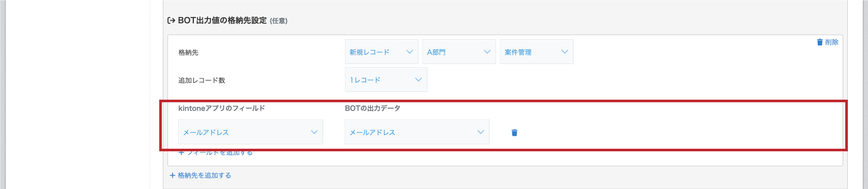Click the arrow icon before BOT出力値の格納先設定

[171, 21]
